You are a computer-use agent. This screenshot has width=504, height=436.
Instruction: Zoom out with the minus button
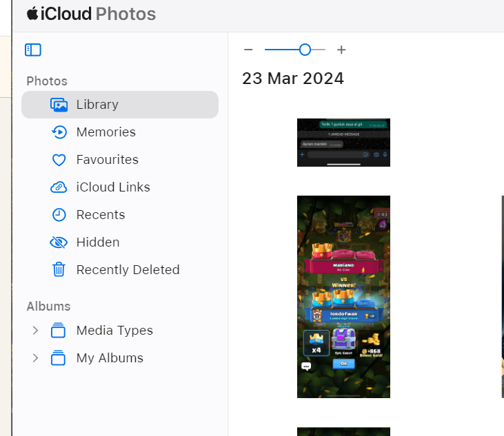coord(248,50)
